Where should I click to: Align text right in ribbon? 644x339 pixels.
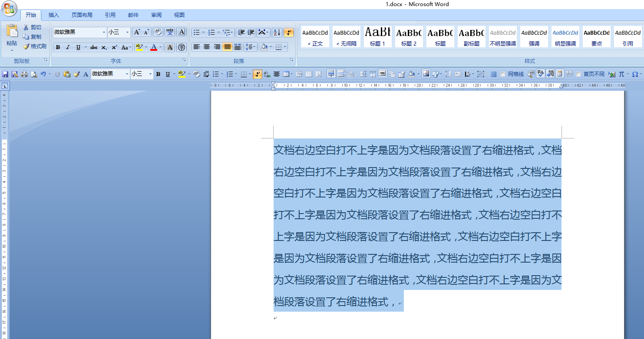pyautogui.click(x=217, y=47)
